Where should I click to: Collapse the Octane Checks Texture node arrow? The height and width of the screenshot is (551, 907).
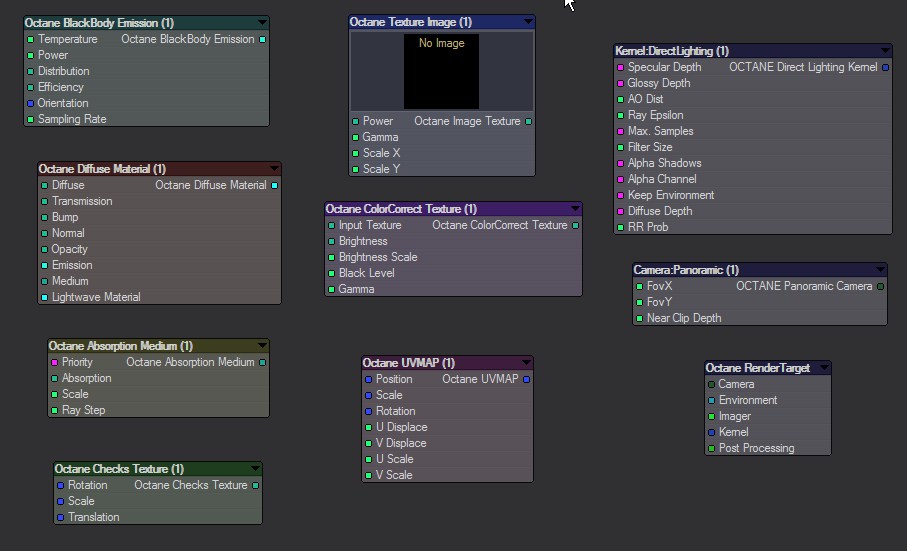(x=255, y=468)
